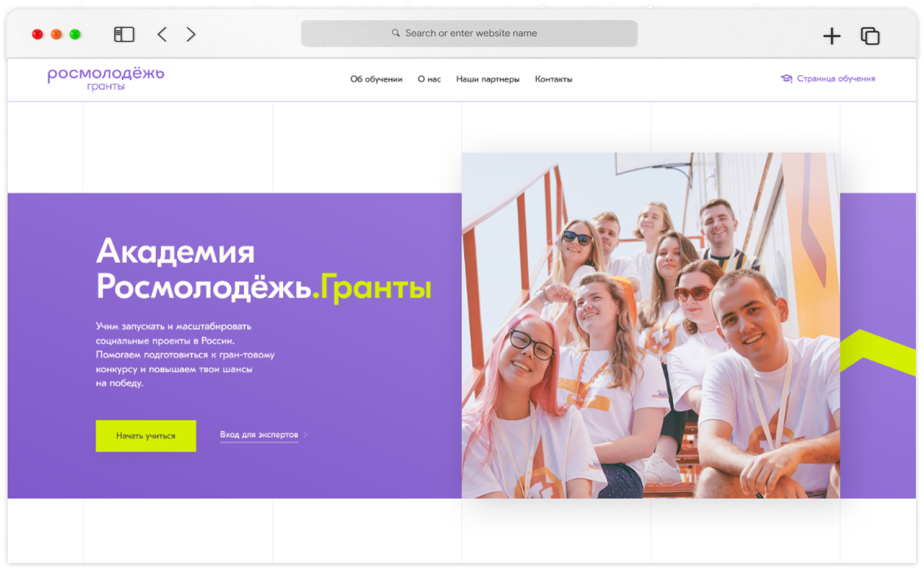Open the tab overview icon
Image resolution: width=924 pixels, height=569 pixels.
tap(869, 35)
